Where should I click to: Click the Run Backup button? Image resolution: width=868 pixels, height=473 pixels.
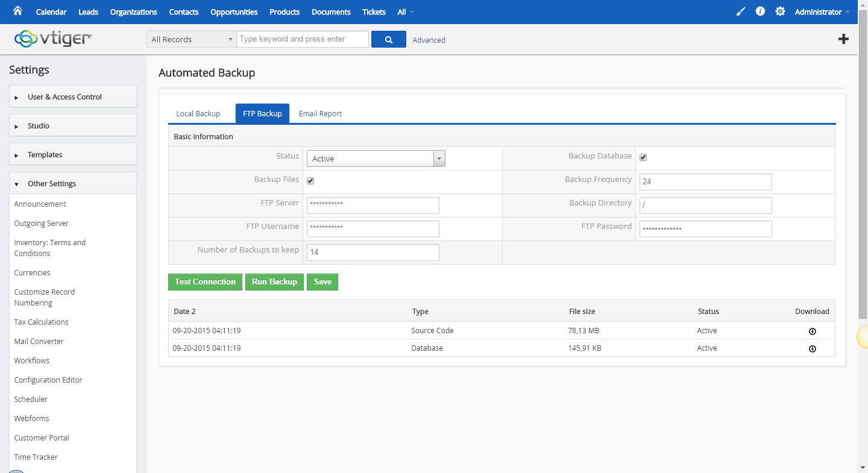274,282
